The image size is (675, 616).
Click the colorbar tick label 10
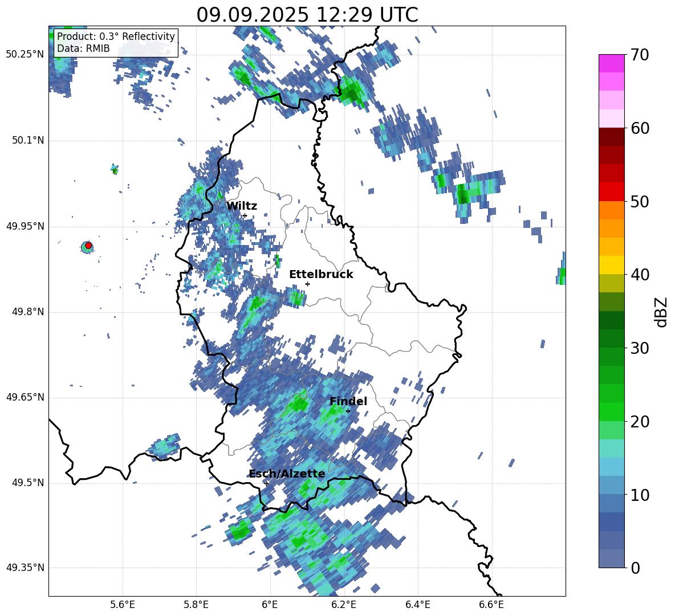[640, 495]
